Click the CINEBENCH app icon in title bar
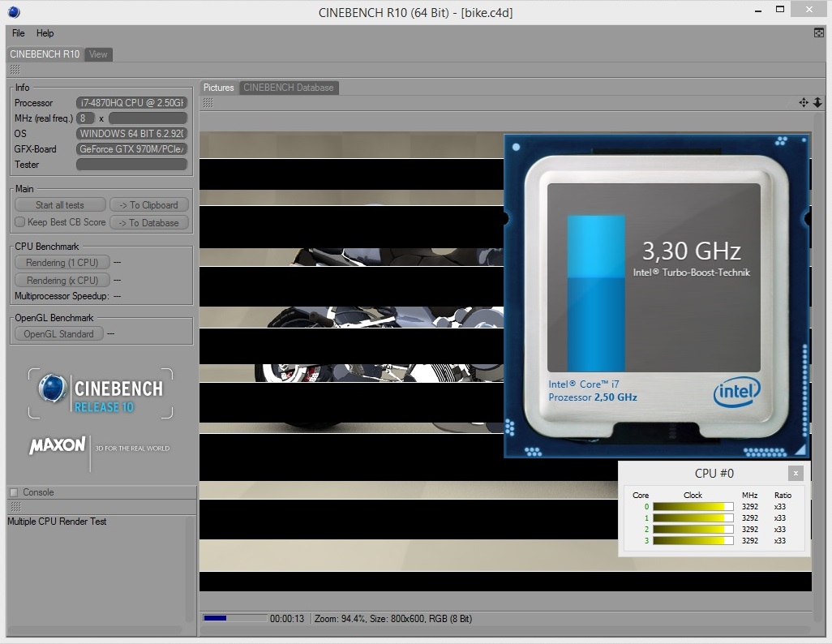This screenshot has height=644, width=832. tap(14, 12)
